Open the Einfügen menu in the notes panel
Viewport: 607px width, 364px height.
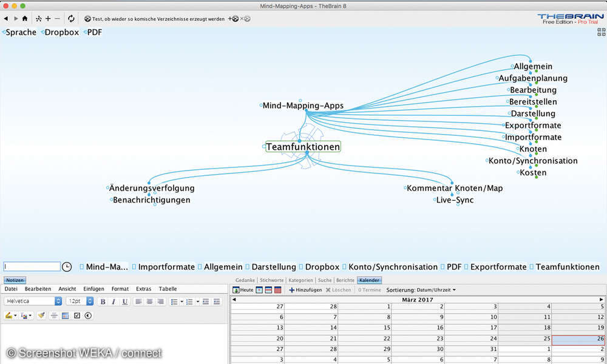[94, 288]
